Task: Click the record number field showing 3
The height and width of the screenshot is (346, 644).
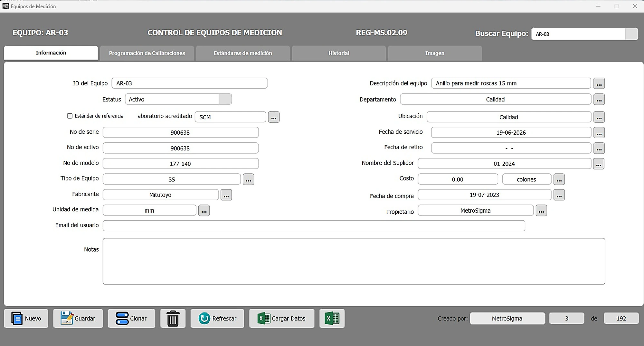Action: tap(567, 318)
